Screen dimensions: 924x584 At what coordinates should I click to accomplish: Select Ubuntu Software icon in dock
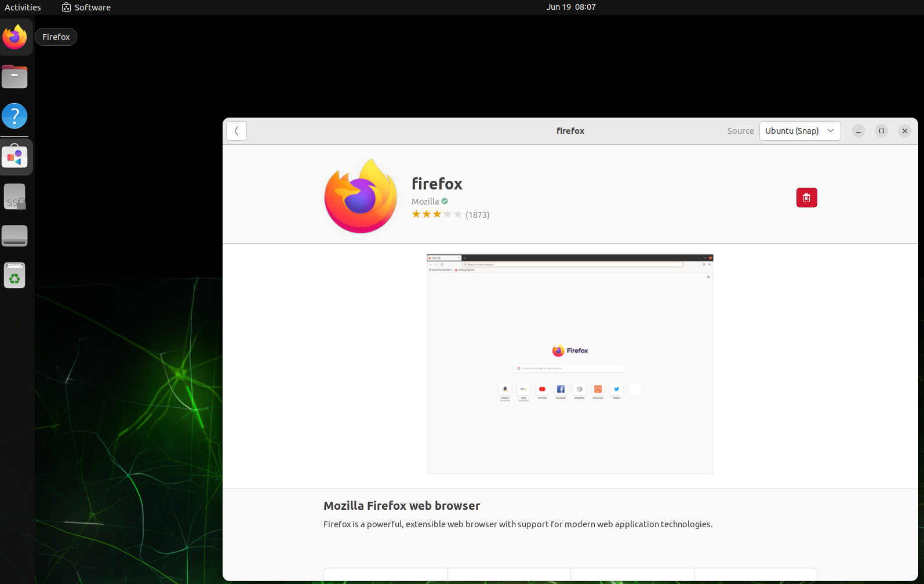tap(14, 156)
